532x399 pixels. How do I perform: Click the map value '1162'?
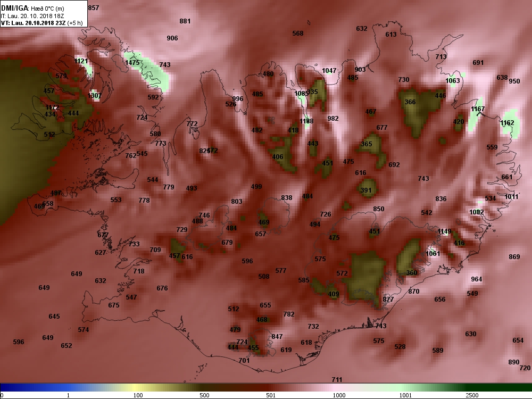(x=507, y=123)
